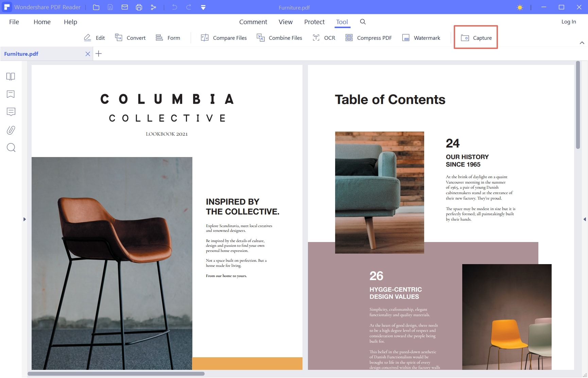This screenshot has height=378, width=588.
Task: Expand the right panel arrow
Action: pos(585,219)
